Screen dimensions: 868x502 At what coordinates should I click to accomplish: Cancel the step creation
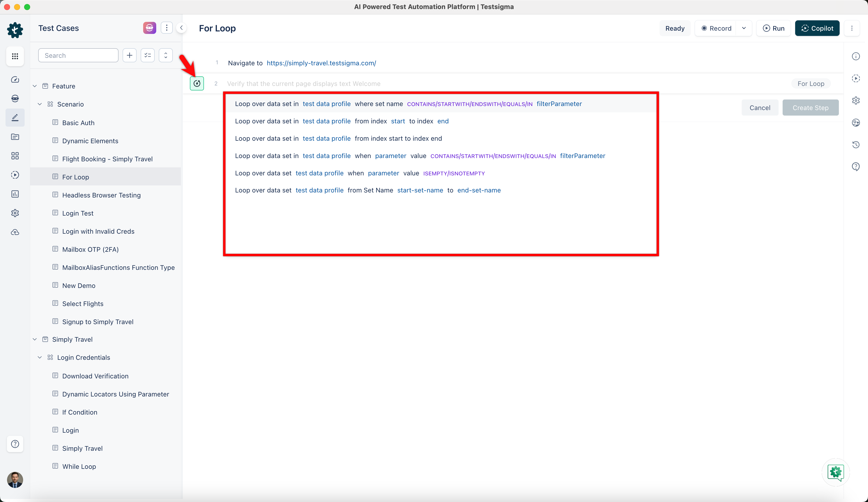[760, 108]
